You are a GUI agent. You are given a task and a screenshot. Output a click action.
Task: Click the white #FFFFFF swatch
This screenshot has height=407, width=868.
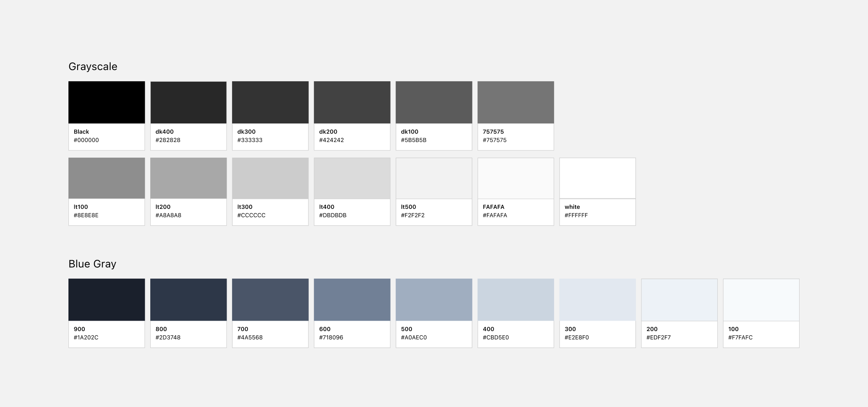[597, 178]
